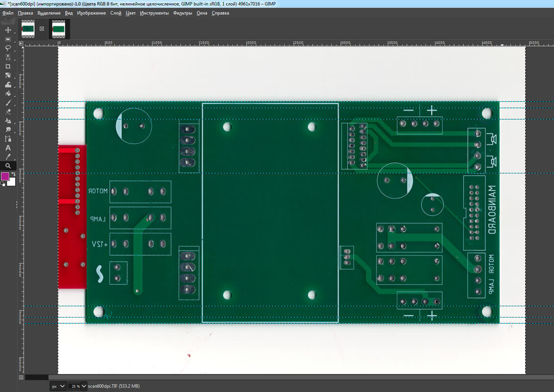Switch to the Eraser tool

8,112
